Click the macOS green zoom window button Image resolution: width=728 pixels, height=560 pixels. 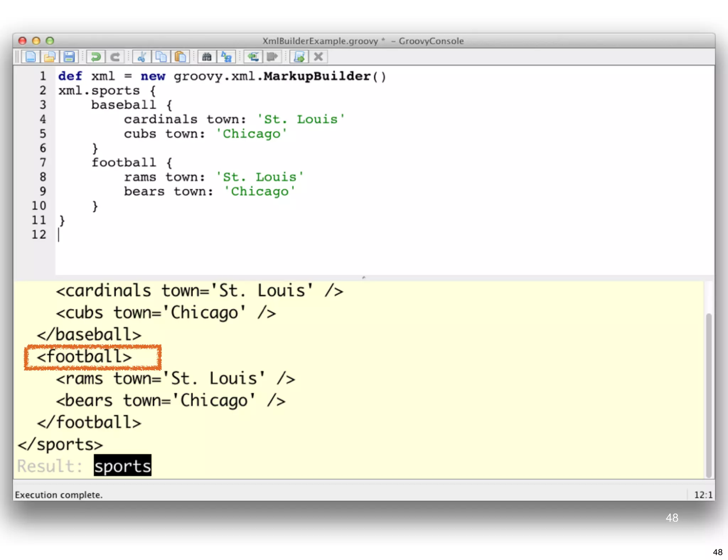coord(50,41)
